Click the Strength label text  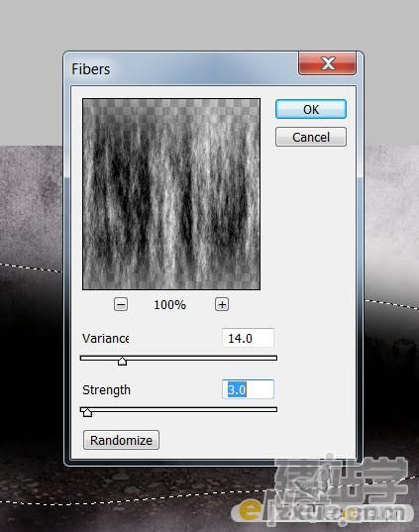[x=106, y=390]
